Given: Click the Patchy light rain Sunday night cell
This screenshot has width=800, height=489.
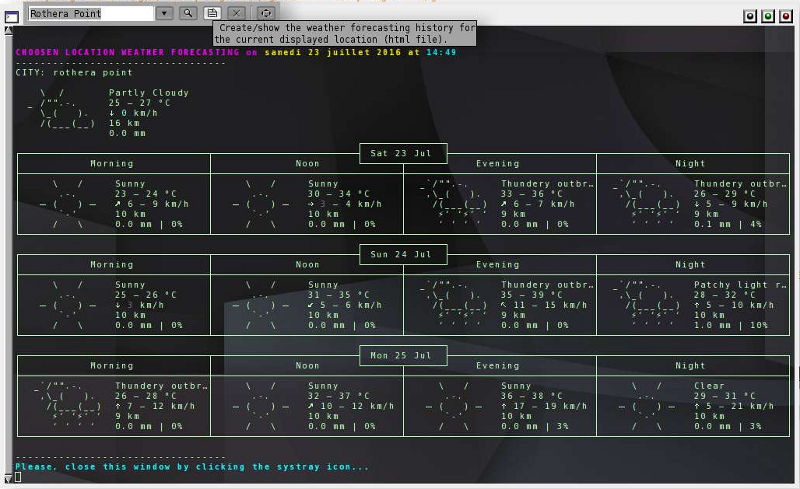Looking at the screenshot, I should pyautogui.click(x=692, y=305).
